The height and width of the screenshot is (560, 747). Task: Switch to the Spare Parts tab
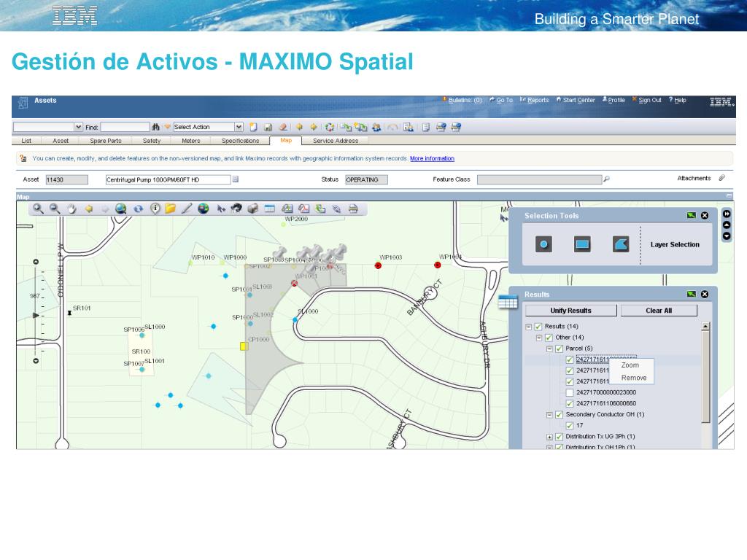coord(105,141)
